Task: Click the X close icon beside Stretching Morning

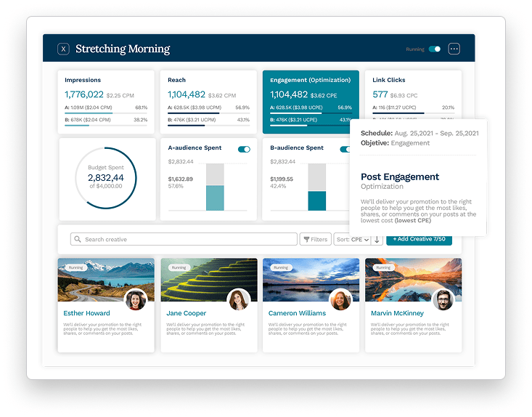Action: 64,49
